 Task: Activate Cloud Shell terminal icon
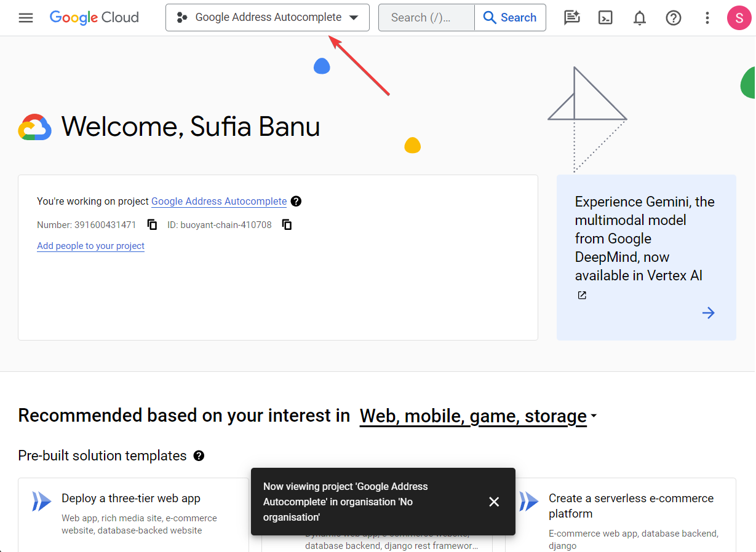(x=606, y=18)
